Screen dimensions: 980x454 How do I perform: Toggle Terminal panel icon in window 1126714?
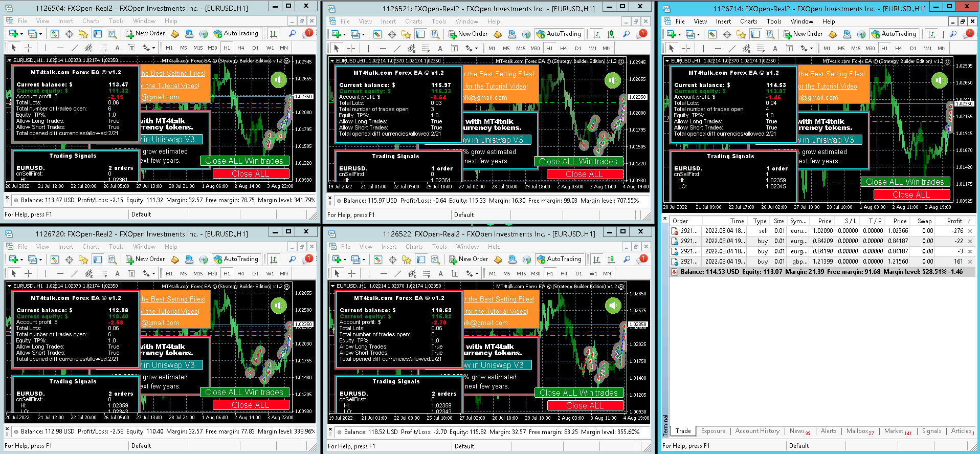tap(755, 34)
